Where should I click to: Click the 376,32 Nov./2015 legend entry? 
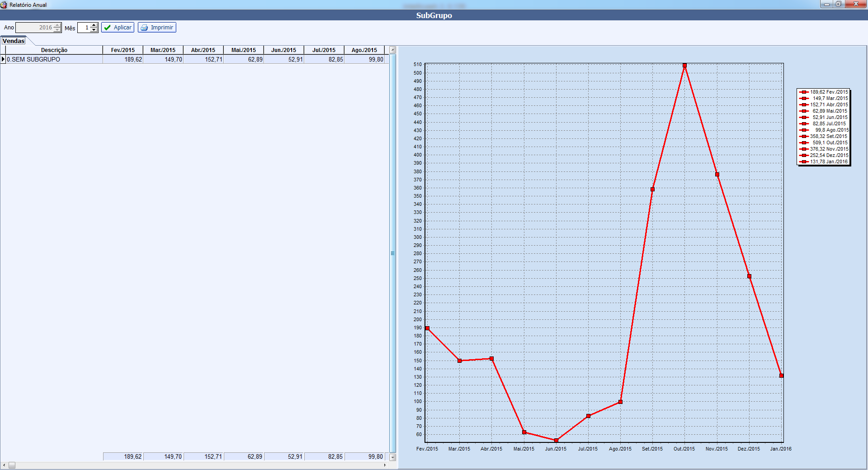[824, 149]
